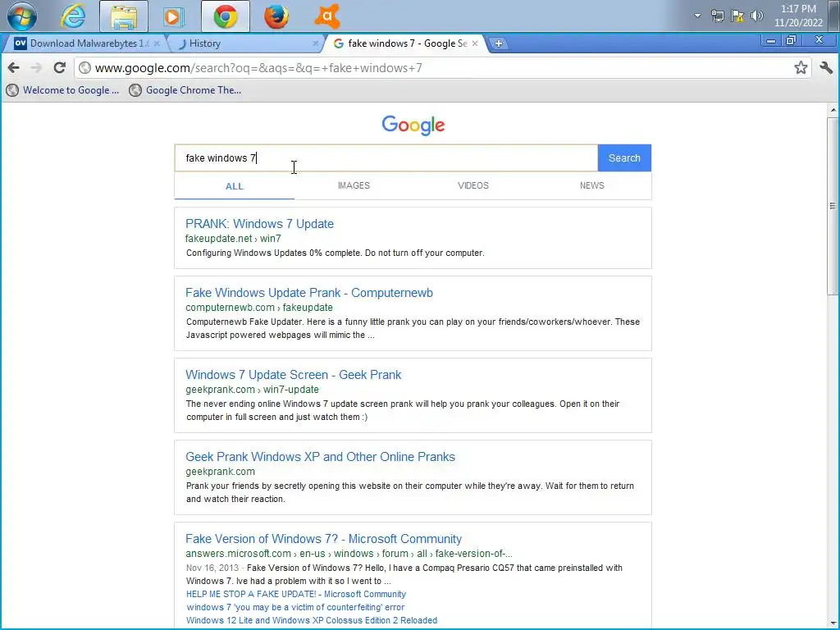
Task: Focus the Google search input box
Action: 386,158
